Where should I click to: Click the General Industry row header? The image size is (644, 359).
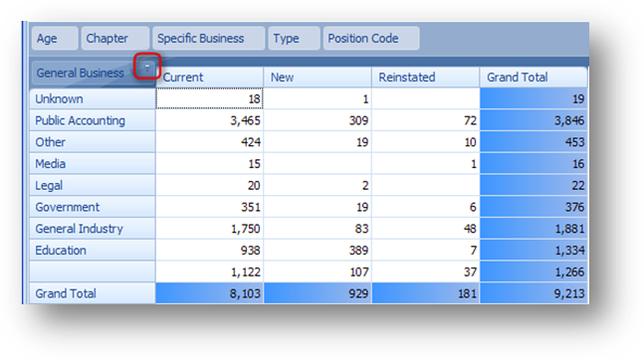coord(93,229)
